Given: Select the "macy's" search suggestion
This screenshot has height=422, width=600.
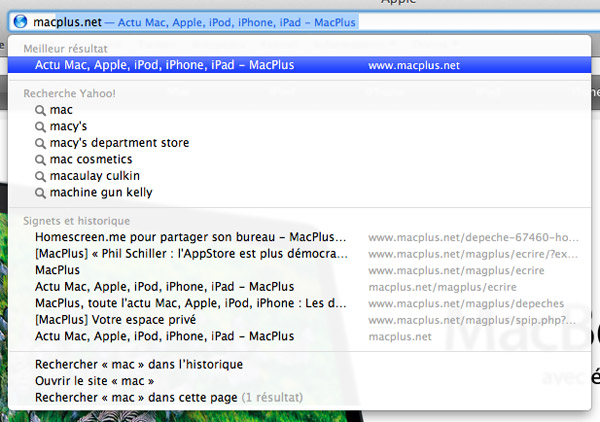Looking at the screenshot, I should click(300, 126).
